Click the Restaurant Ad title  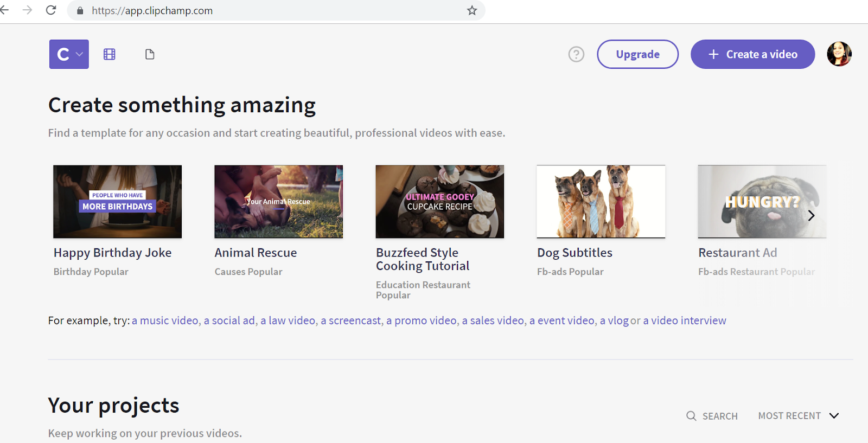pos(738,253)
